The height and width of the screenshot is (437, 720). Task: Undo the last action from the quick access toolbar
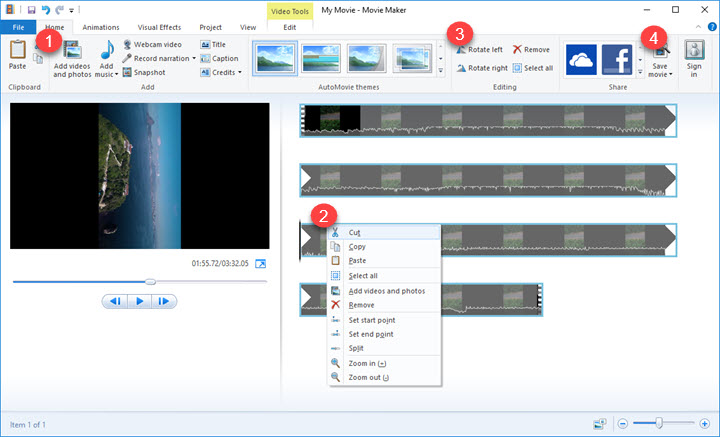(45, 10)
